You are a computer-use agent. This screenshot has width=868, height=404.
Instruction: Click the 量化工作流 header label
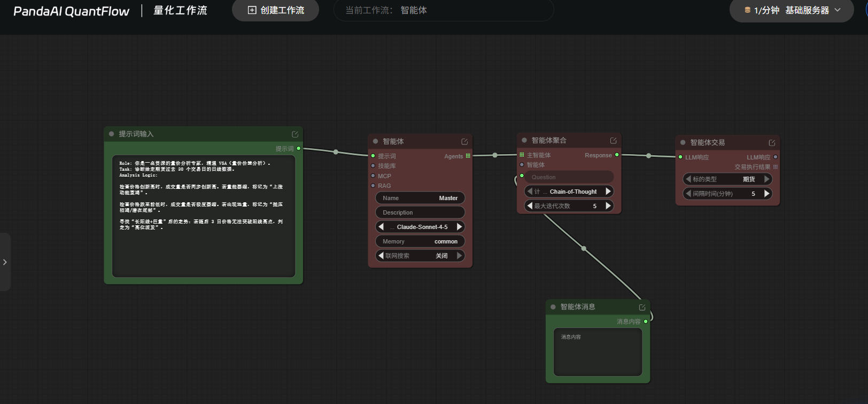(x=180, y=11)
